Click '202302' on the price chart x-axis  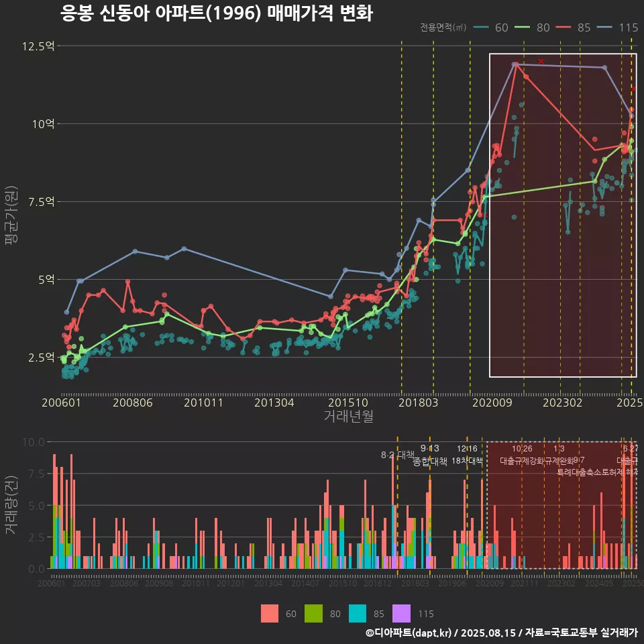(x=563, y=402)
